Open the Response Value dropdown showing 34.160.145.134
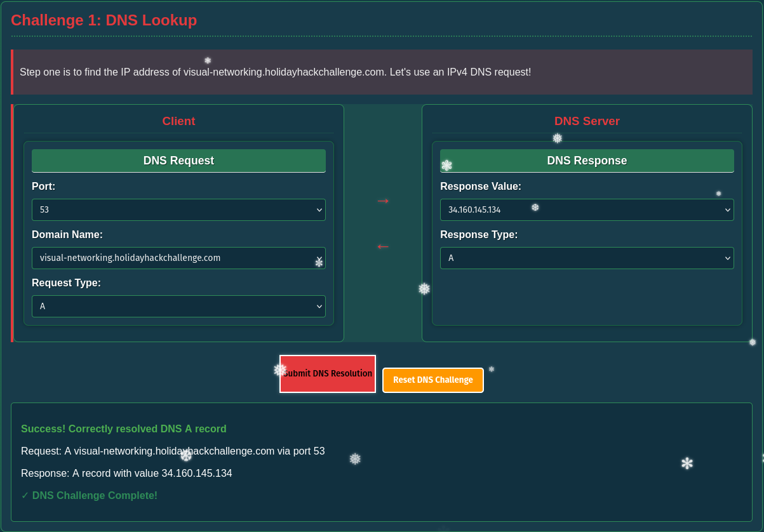764x532 pixels. point(587,209)
